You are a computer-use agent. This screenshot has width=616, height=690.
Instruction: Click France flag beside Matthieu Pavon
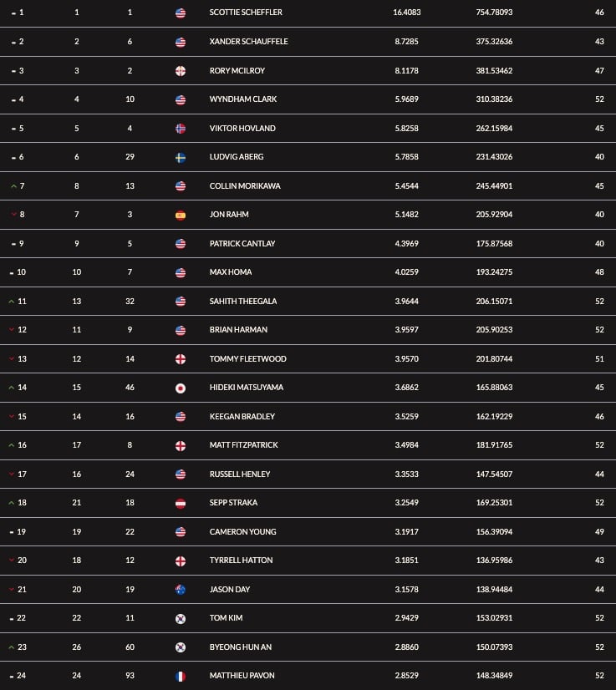tap(180, 677)
